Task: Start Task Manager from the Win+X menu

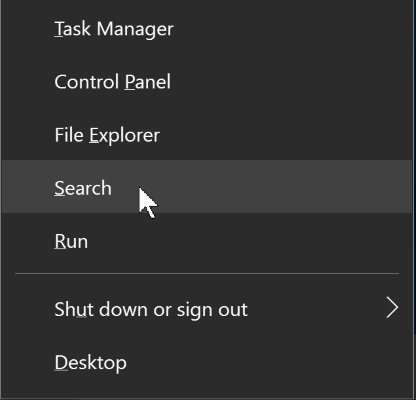Action: click(x=207, y=29)
